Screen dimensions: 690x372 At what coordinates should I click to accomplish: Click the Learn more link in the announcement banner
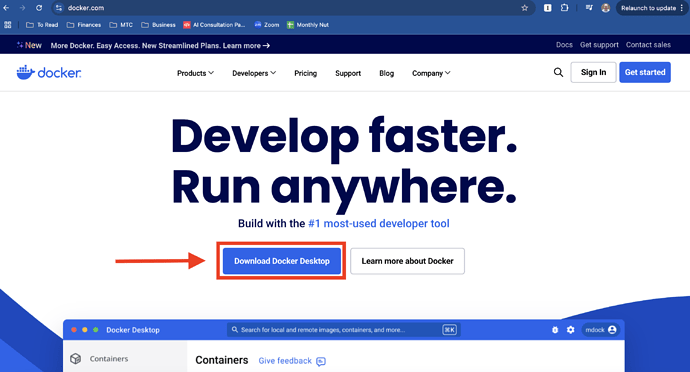(246, 45)
